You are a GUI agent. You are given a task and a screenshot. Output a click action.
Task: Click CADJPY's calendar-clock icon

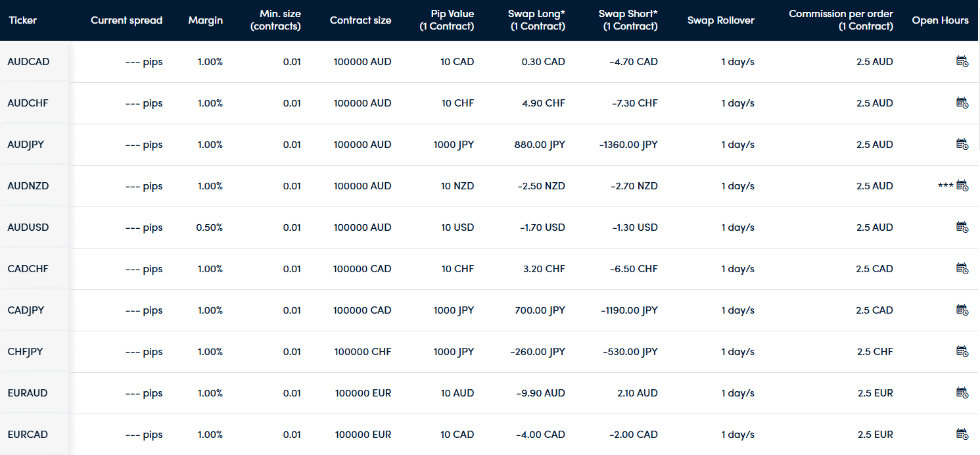click(x=962, y=310)
